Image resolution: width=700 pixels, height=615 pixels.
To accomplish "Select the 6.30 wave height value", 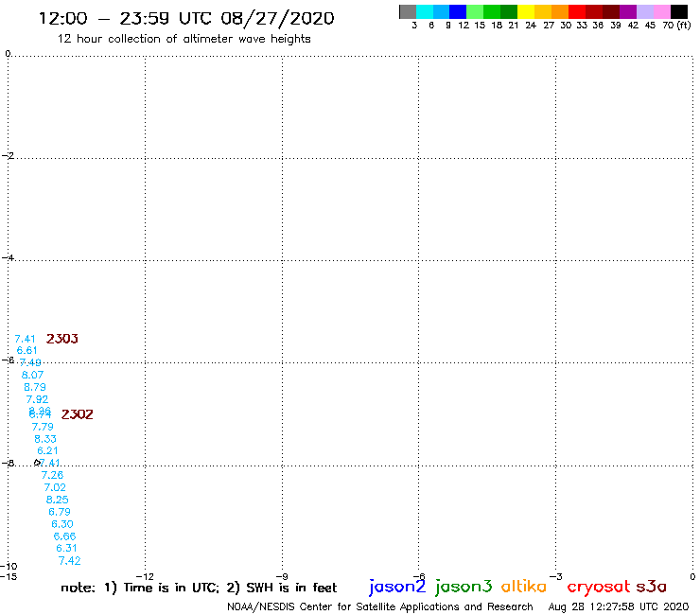I will 62,524.
